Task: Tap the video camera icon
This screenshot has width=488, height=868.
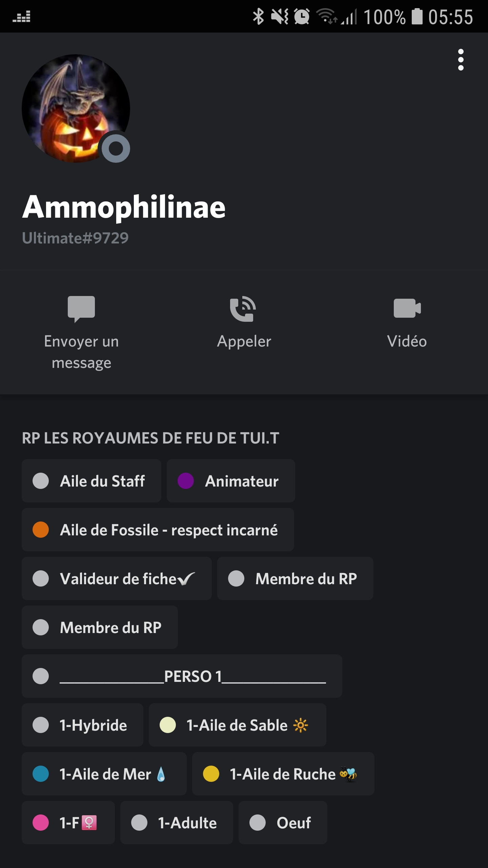Action: (407, 308)
